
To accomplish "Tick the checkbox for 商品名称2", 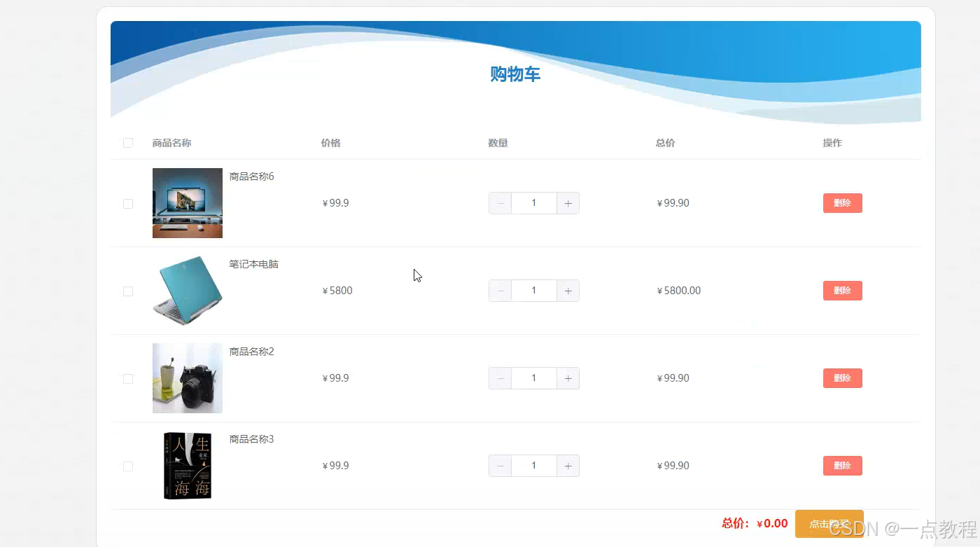I will tap(128, 379).
